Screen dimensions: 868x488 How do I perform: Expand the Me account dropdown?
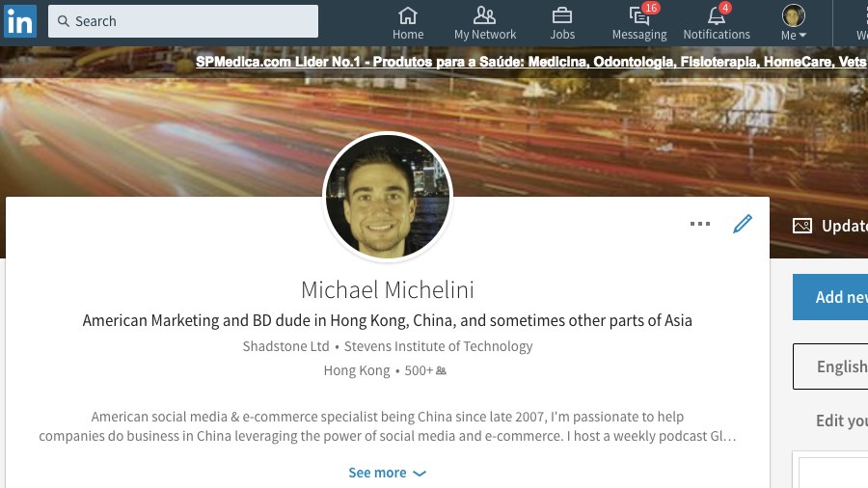(x=794, y=23)
